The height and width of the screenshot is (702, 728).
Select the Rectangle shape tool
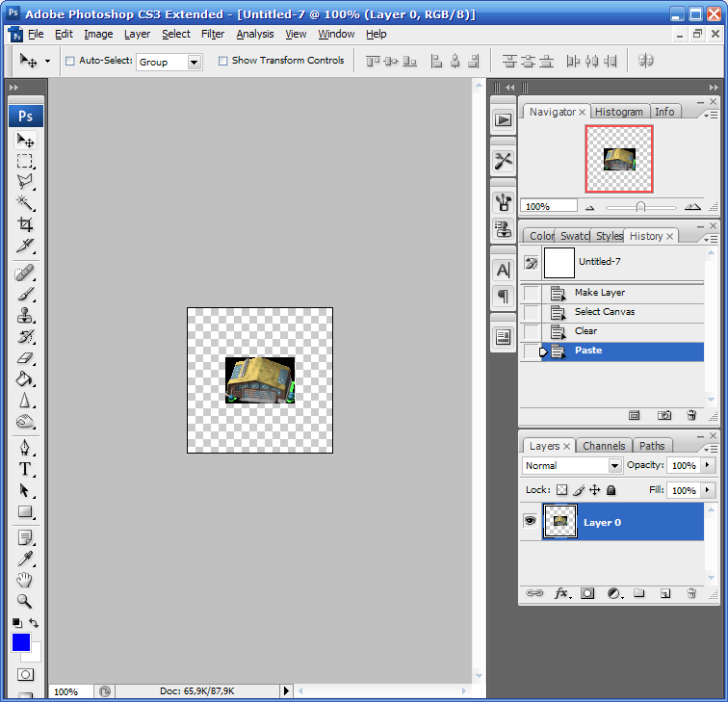click(25, 511)
